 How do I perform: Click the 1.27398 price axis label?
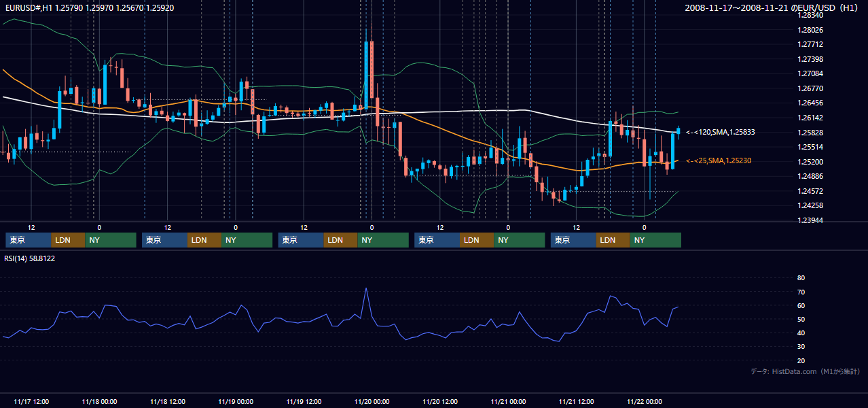coord(811,60)
